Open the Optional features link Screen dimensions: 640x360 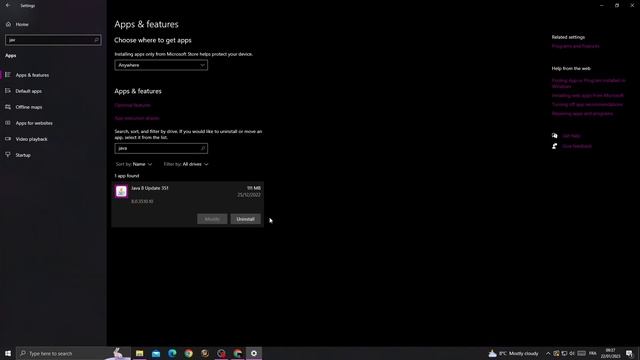(x=132, y=105)
